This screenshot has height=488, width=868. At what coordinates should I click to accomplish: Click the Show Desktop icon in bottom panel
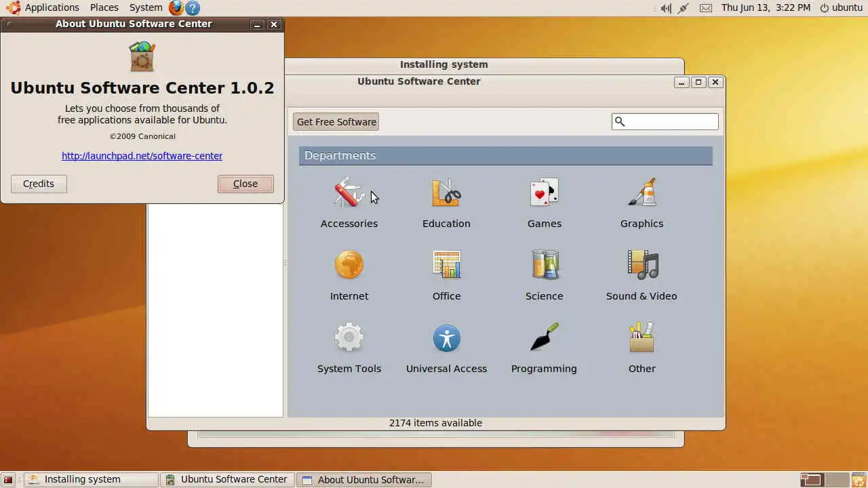pos(8,480)
